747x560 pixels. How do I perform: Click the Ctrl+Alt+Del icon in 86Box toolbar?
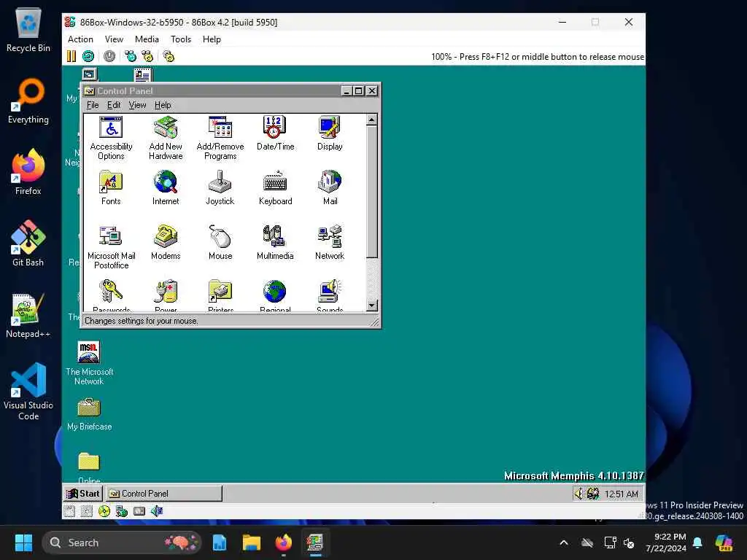tap(130, 56)
